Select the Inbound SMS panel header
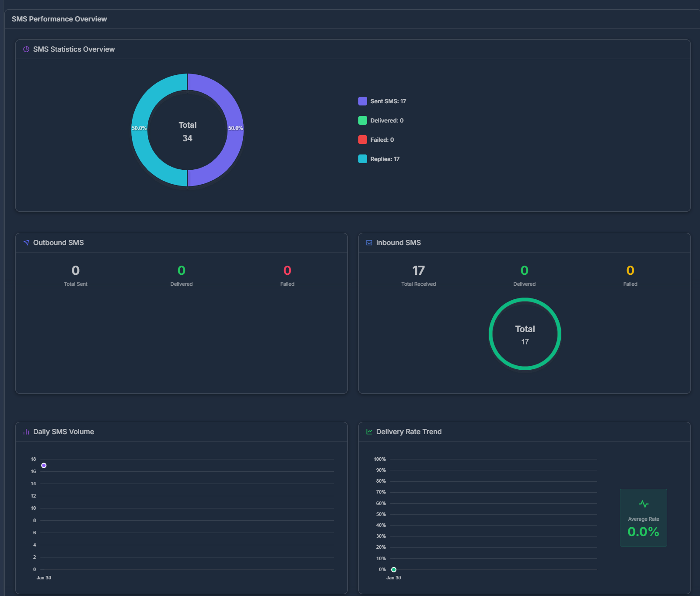 [398, 242]
